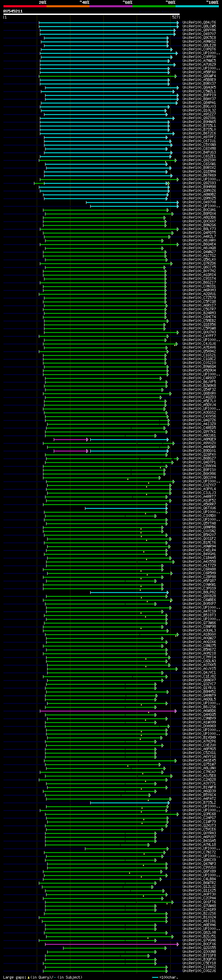Select the UniRef100_A9V0Z0 label
Image resolution: width=222 pixels, height=980 pixels.
pyautogui.click(x=199, y=443)
